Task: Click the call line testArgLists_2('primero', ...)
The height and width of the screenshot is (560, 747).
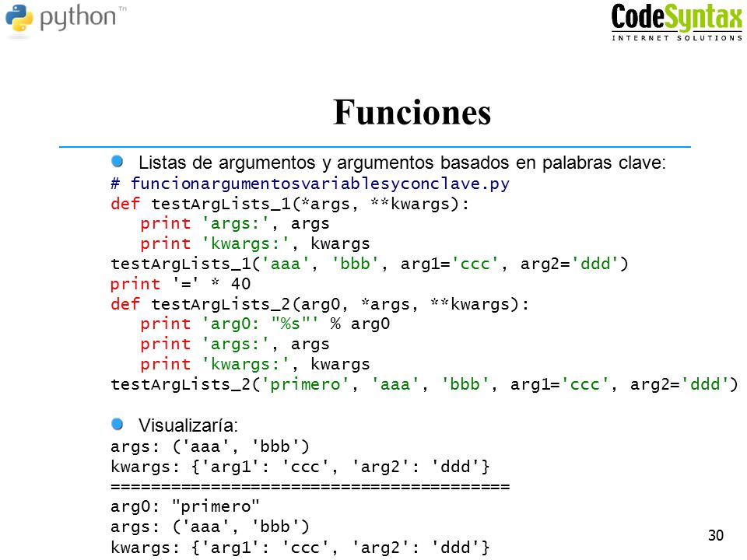Action: (x=425, y=383)
